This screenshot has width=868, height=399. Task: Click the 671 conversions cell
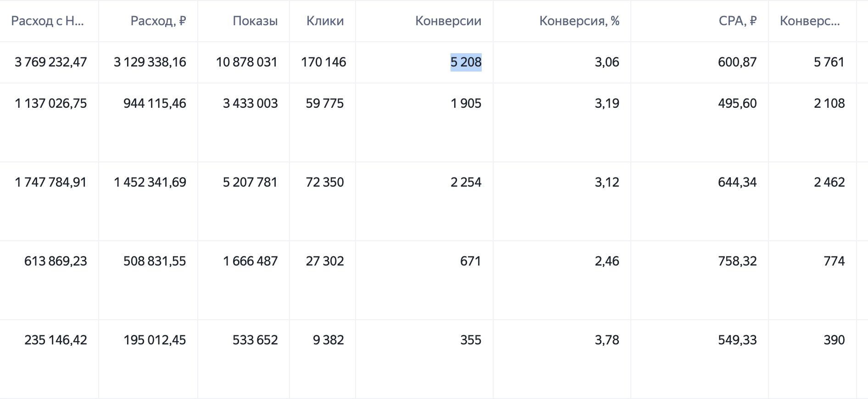point(470,261)
